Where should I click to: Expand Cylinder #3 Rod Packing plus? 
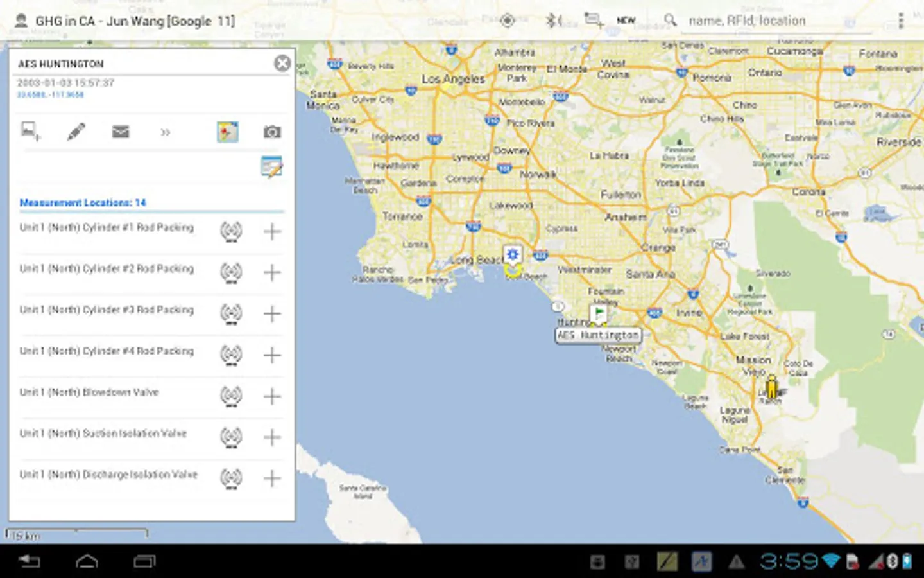coord(272,314)
